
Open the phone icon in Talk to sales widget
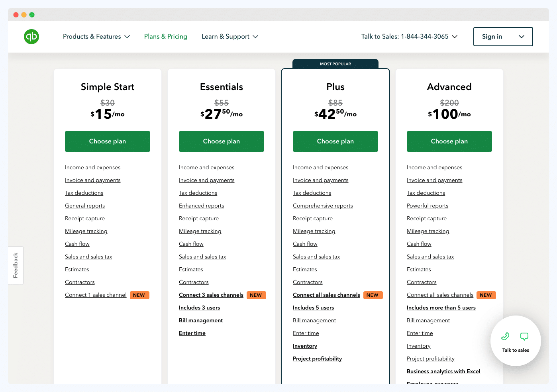click(505, 336)
